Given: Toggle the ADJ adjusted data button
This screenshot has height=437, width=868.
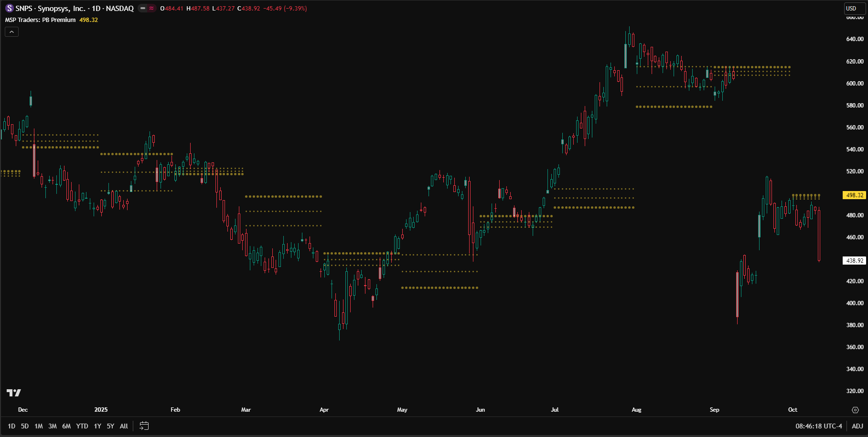Looking at the screenshot, I should pyautogui.click(x=857, y=426).
